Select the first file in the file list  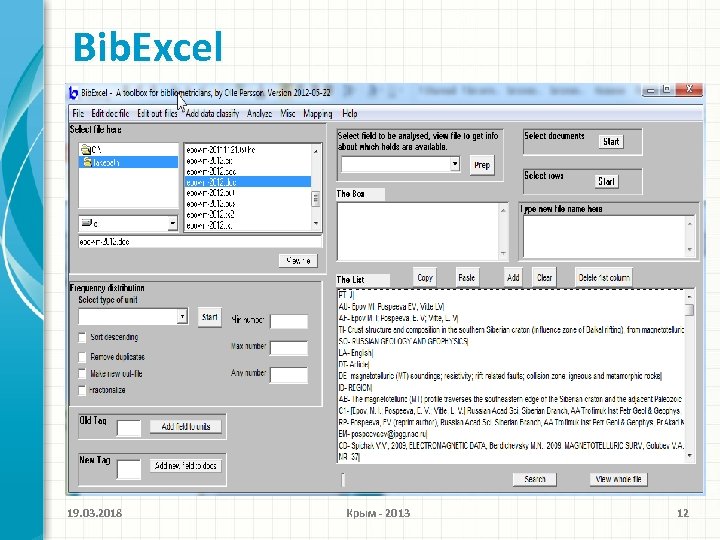click(x=248, y=150)
